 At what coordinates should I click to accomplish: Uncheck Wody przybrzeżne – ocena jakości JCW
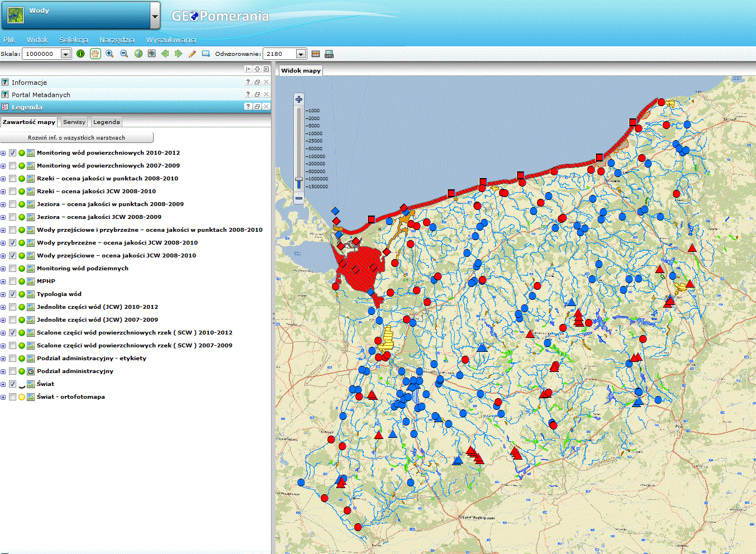(12, 243)
